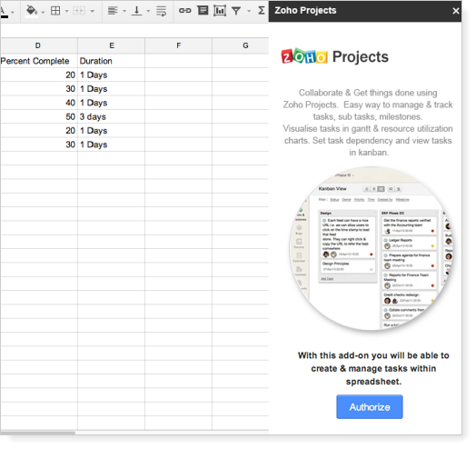Select the Duration header cell
The image size is (476, 449).
click(112, 61)
